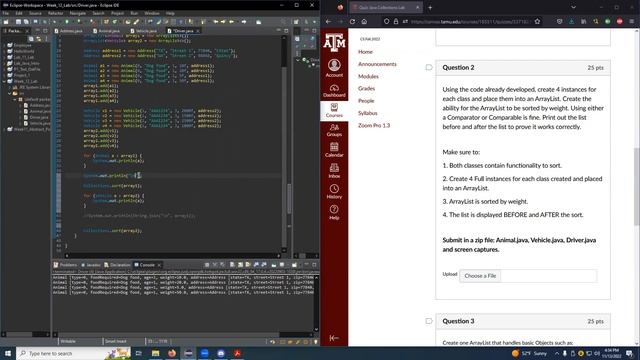Open the Syllabus course link
This screenshot has height=360, width=640.
point(368,113)
